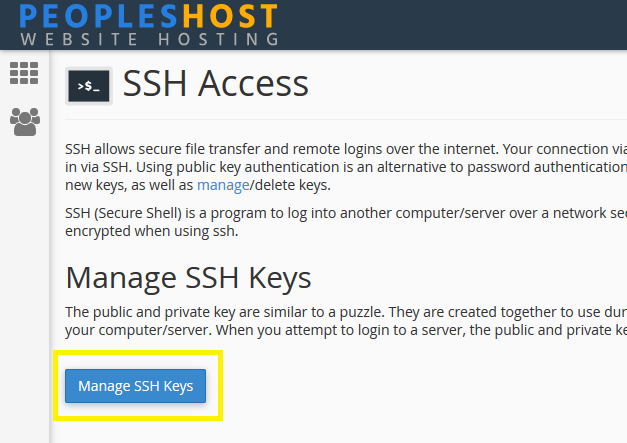The height and width of the screenshot is (443, 627).
Task: Click the dark header bar background
Action: point(452,25)
